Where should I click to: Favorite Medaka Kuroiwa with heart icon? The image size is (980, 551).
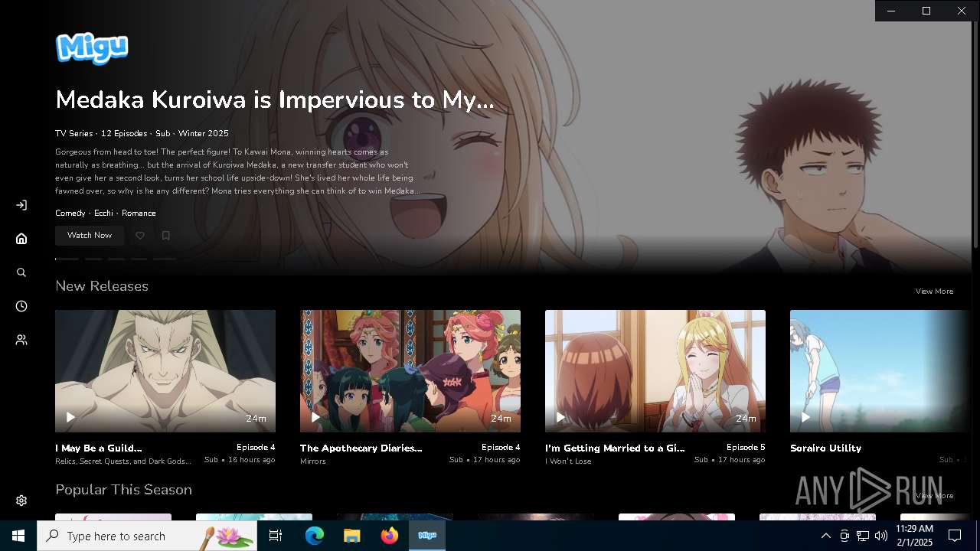[x=140, y=236]
